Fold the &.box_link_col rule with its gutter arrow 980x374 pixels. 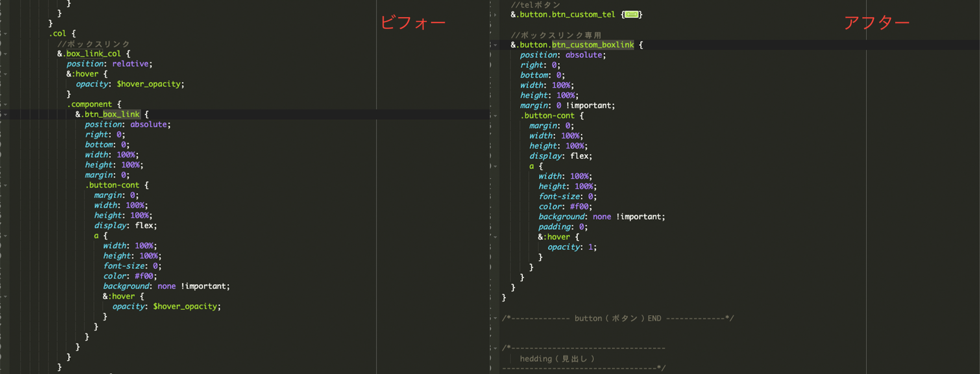(x=5, y=54)
